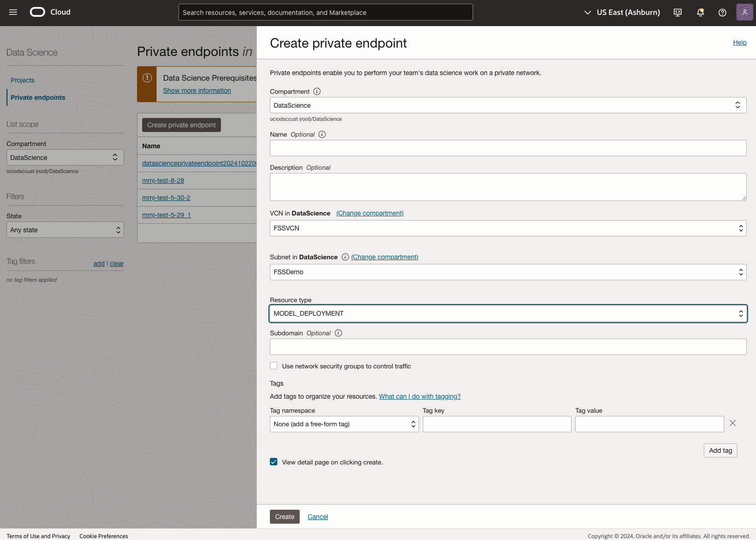Screen dimensions: 756x540
Task: Open the user profile avatar menu
Action: tap(744, 13)
